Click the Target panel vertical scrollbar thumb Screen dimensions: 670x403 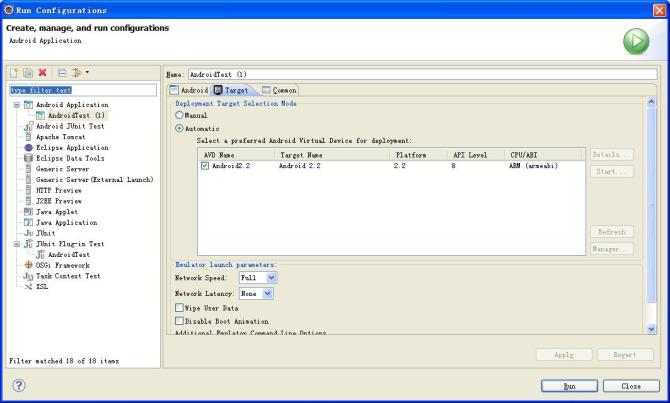pos(651,205)
